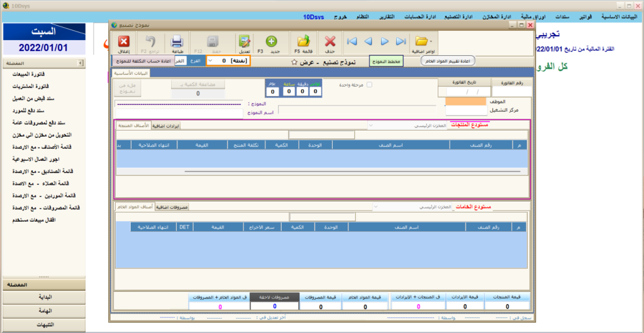Click اعادة حساب التكلفة للنموذج button
Viewport: 644px width, 333px height.
tap(142, 61)
